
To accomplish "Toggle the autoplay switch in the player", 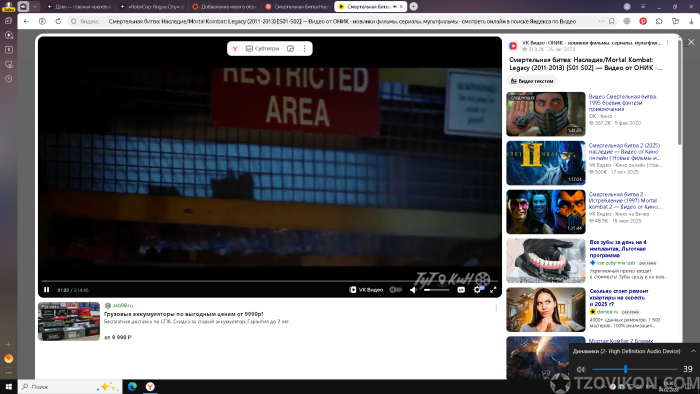I will click(396, 290).
